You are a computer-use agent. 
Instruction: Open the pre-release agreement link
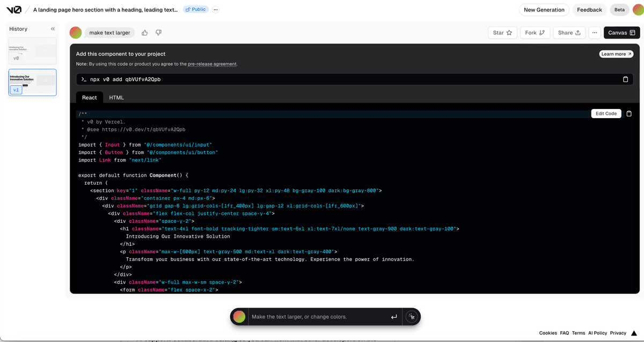click(x=212, y=64)
